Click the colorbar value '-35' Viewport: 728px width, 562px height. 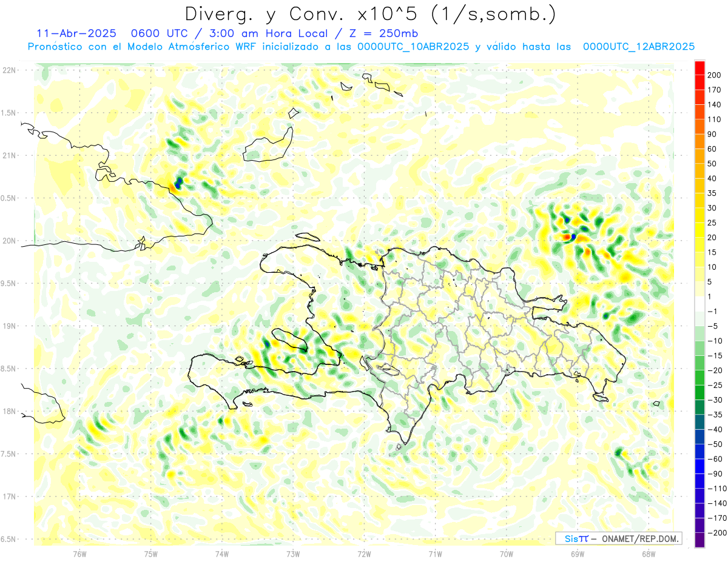point(715,415)
